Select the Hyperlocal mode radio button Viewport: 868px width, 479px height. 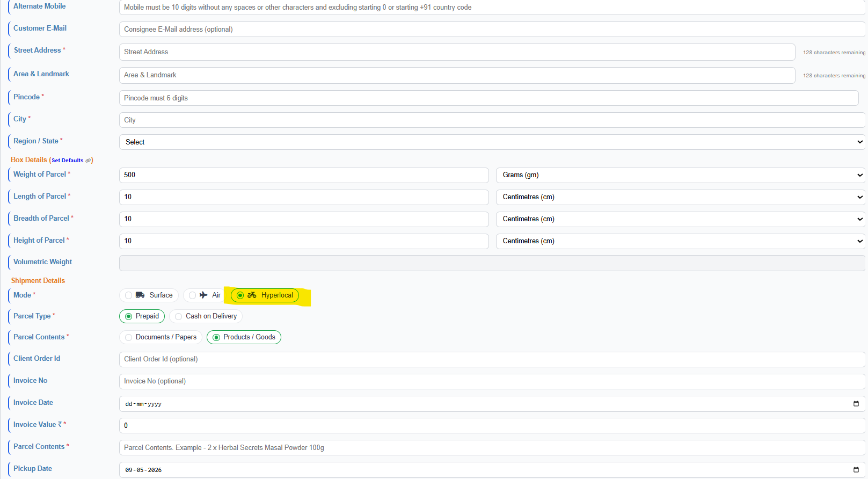click(x=240, y=295)
